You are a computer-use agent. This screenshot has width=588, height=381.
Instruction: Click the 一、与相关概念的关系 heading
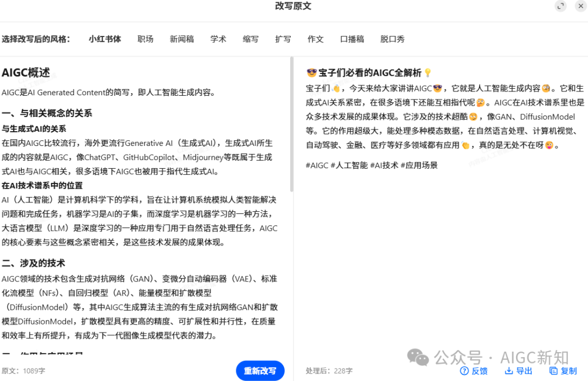[47, 113]
